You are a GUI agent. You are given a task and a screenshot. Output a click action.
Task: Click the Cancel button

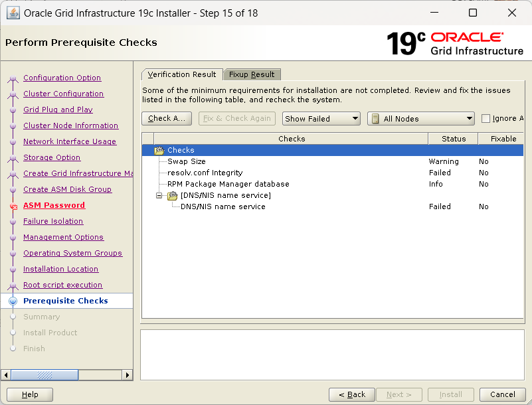503,394
